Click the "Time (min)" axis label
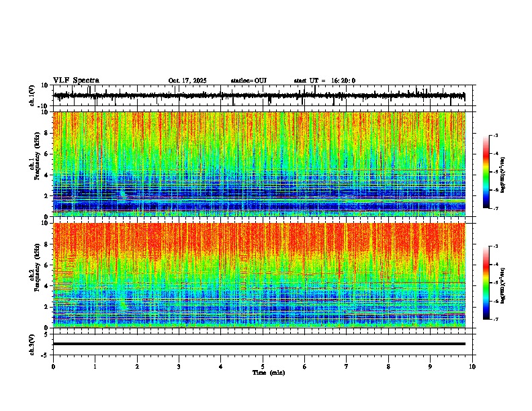The width and height of the screenshot is (532, 411). (x=269, y=373)
